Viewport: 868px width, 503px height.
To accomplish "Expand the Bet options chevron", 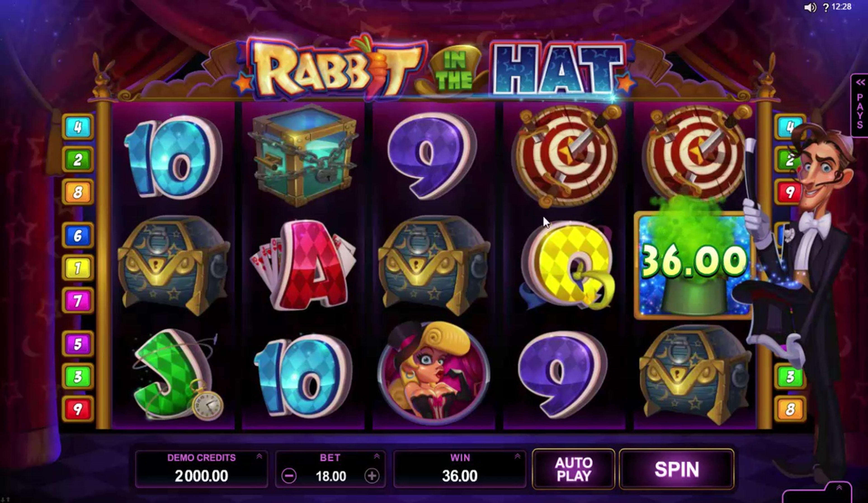I will coord(377,456).
